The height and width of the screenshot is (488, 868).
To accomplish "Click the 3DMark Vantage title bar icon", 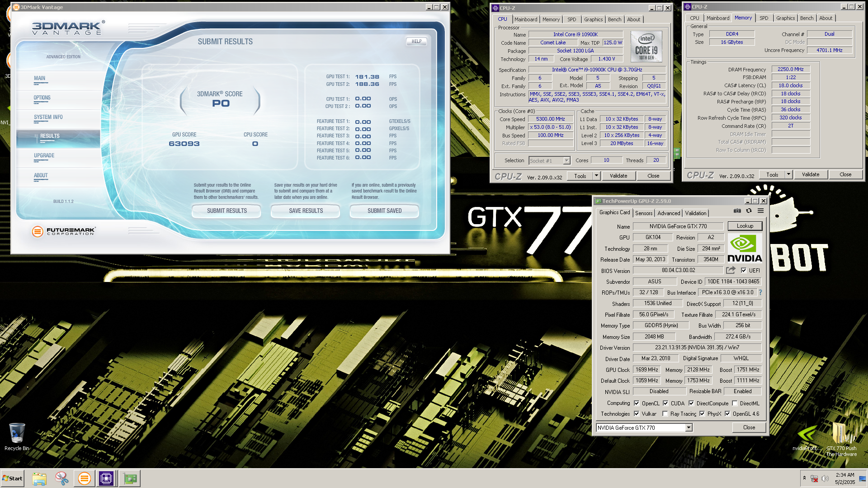I will point(16,7).
